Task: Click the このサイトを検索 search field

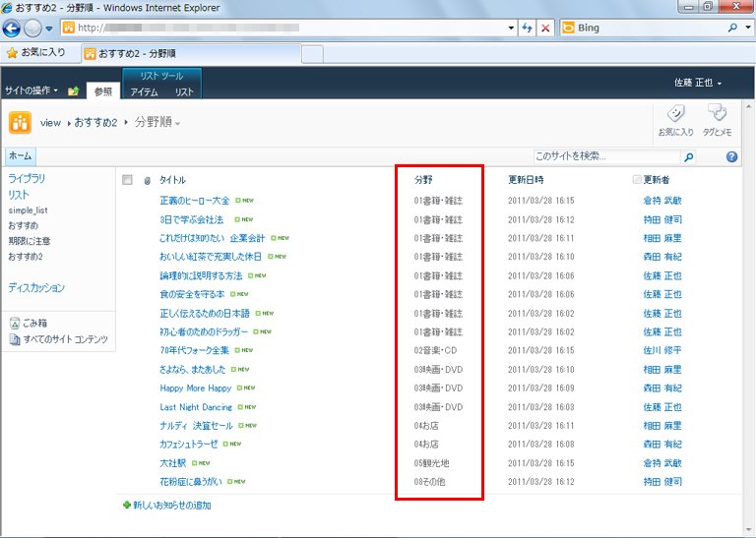Action: pyautogui.click(x=606, y=156)
